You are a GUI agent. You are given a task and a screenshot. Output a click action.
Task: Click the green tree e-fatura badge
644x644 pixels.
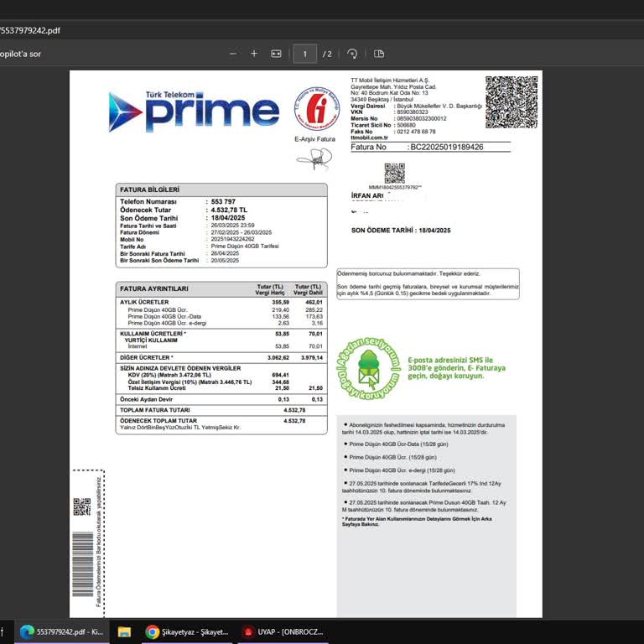[x=369, y=368]
